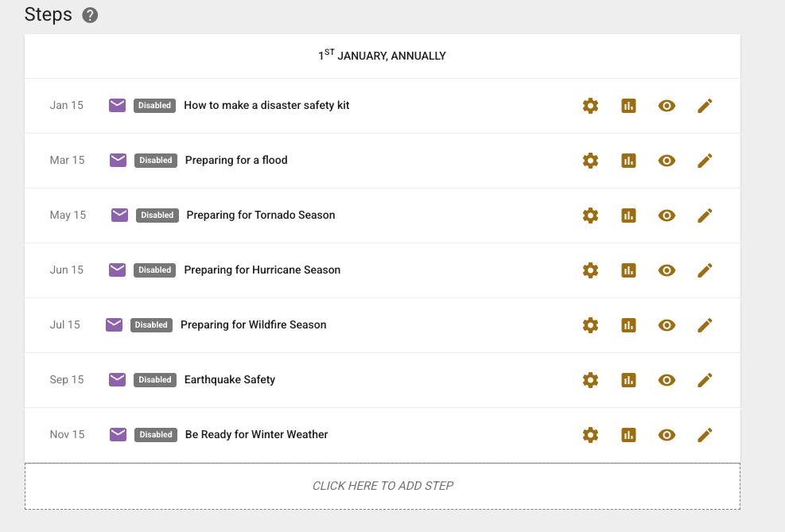View statistics chart for Preparing for a flood
Screen dimensions: 785x532
(x=628, y=161)
